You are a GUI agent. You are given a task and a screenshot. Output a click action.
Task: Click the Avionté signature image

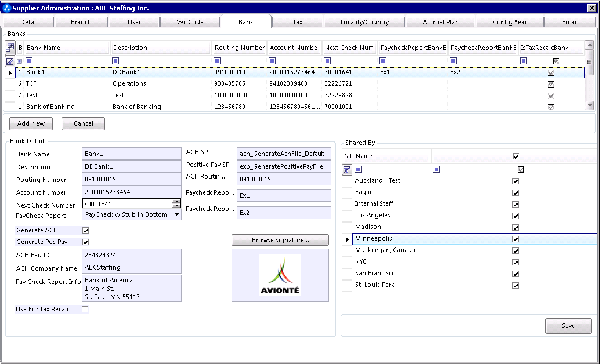[280, 275]
